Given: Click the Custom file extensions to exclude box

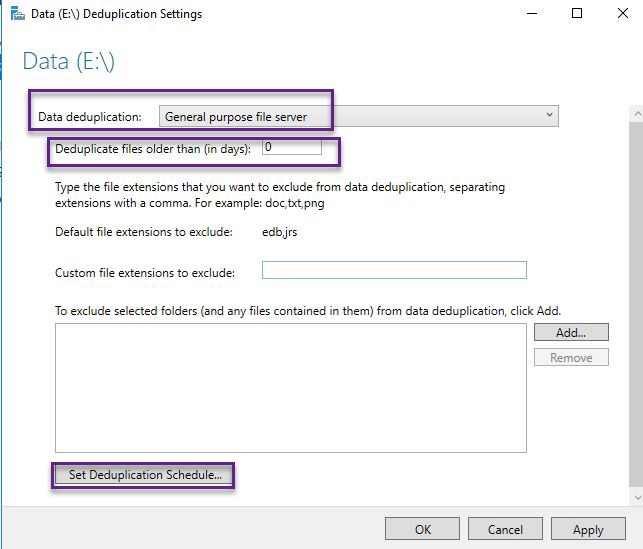Looking at the screenshot, I should (394, 270).
